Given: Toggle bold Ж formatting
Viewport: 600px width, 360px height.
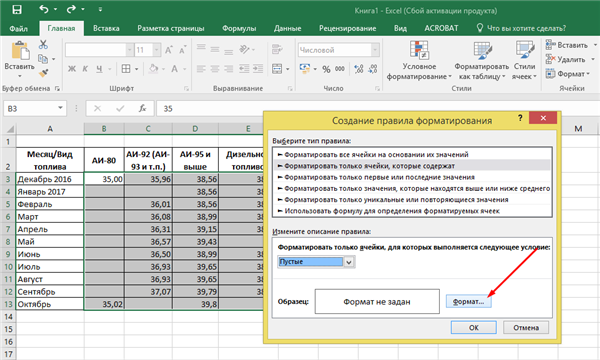Looking at the screenshot, I should pos(72,69).
